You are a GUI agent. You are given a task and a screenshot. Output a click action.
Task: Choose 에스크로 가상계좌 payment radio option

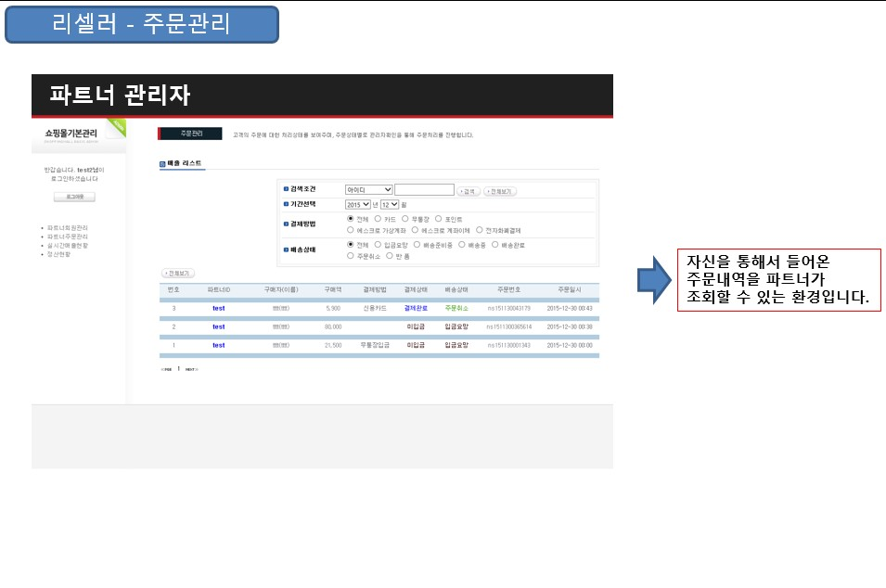[351, 230]
